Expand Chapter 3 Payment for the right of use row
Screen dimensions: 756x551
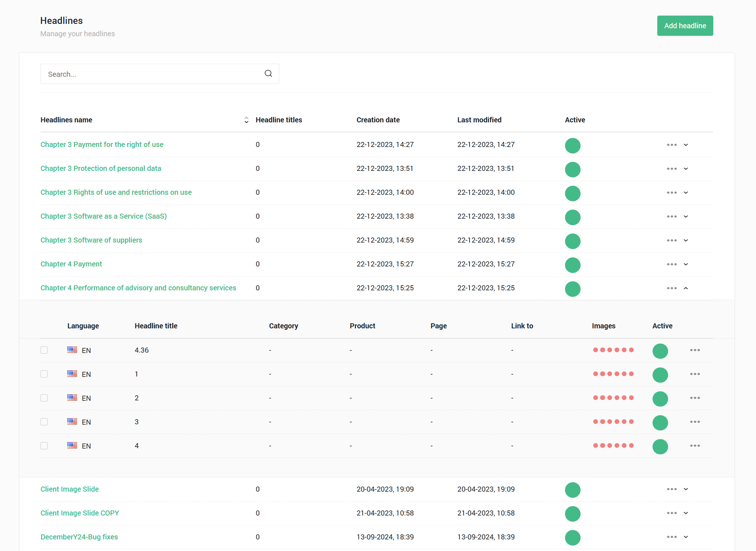pyautogui.click(x=686, y=145)
